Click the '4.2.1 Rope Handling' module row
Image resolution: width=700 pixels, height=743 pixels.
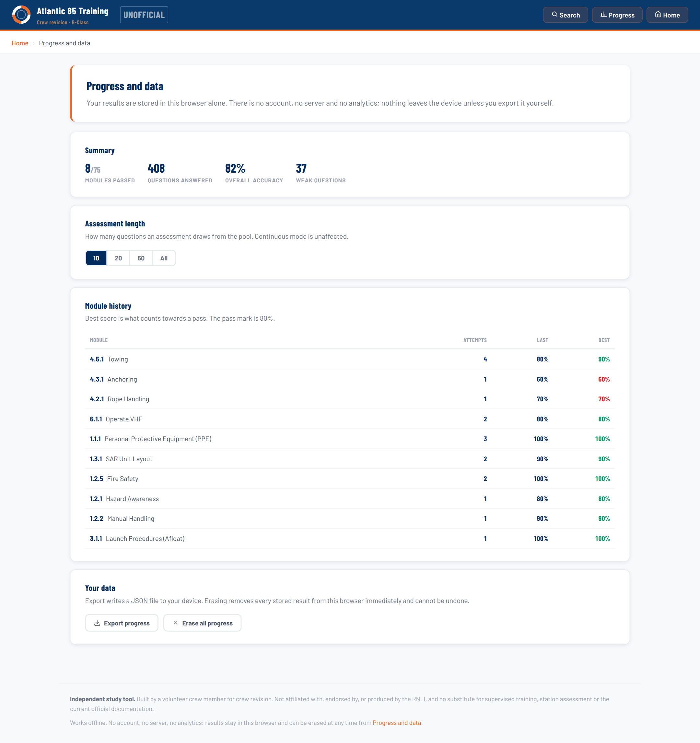(x=350, y=399)
